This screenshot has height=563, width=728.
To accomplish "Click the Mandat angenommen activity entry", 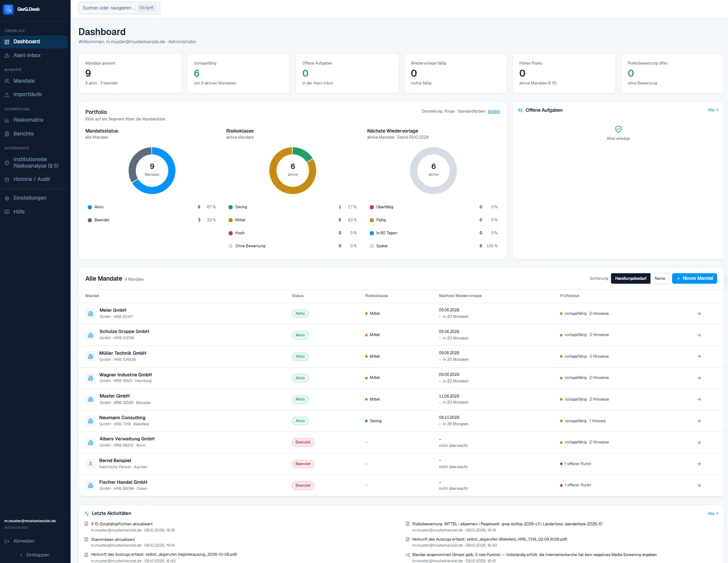I will [x=535, y=555].
